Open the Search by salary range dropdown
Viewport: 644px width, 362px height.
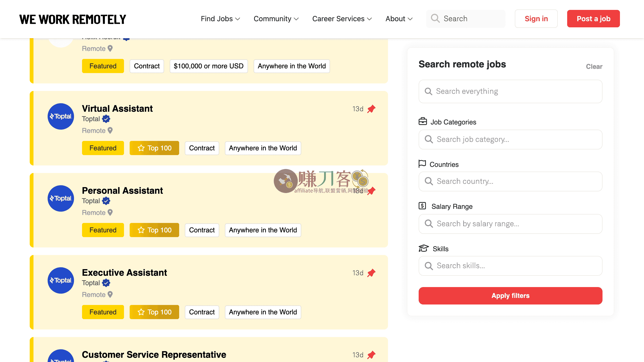(511, 224)
